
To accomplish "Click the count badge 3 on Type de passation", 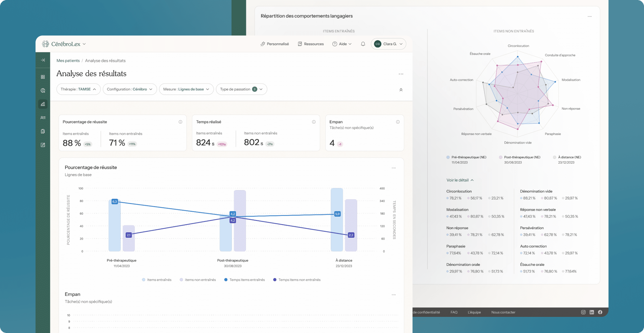I will click(x=254, y=89).
